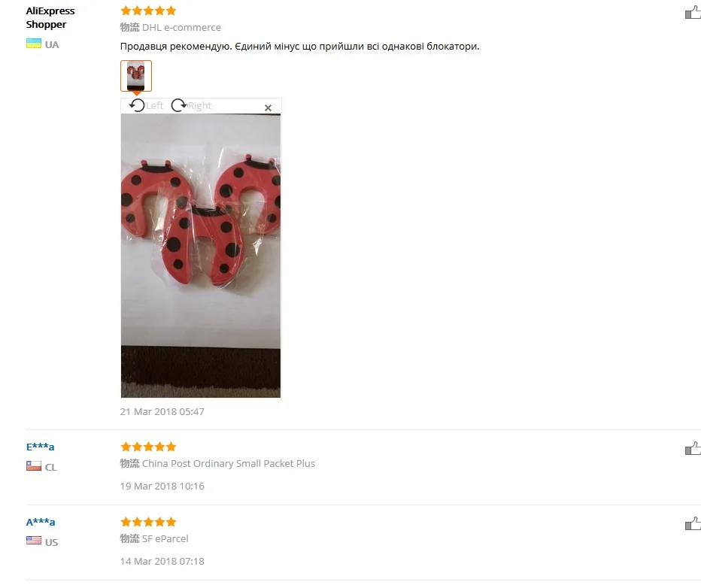The width and height of the screenshot is (701, 588).
Task: Click the DHL e-commerce shipping label
Action: coord(181,28)
